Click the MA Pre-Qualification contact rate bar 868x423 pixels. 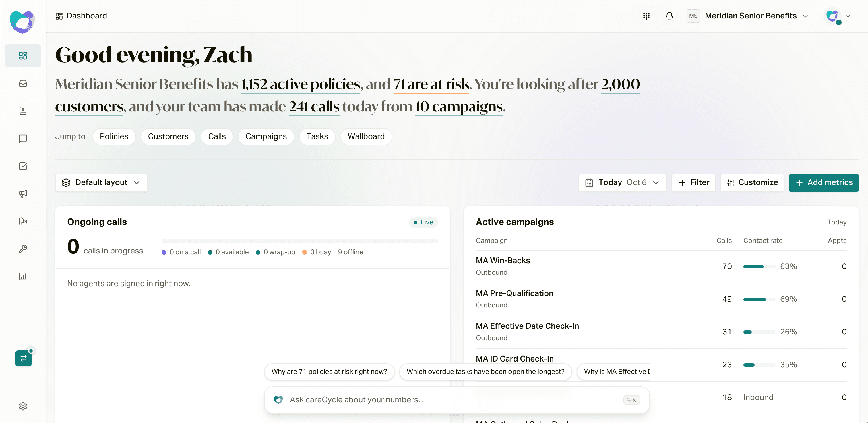click(759, 299)
